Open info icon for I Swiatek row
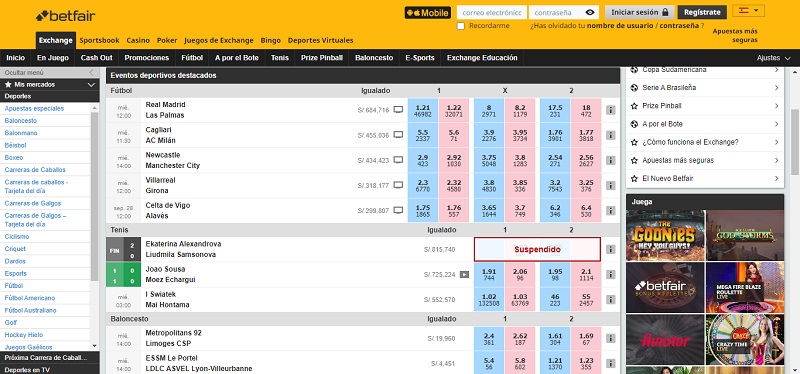 coord(611,300)
